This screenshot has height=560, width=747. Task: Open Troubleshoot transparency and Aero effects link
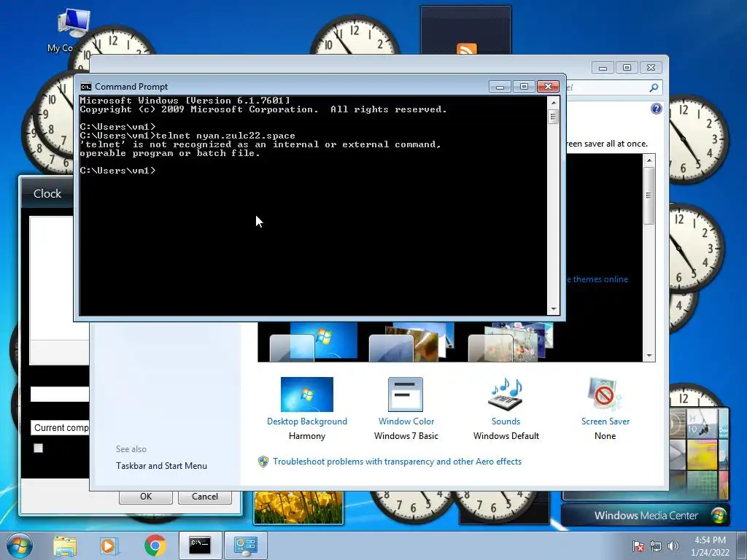[397, 462]
